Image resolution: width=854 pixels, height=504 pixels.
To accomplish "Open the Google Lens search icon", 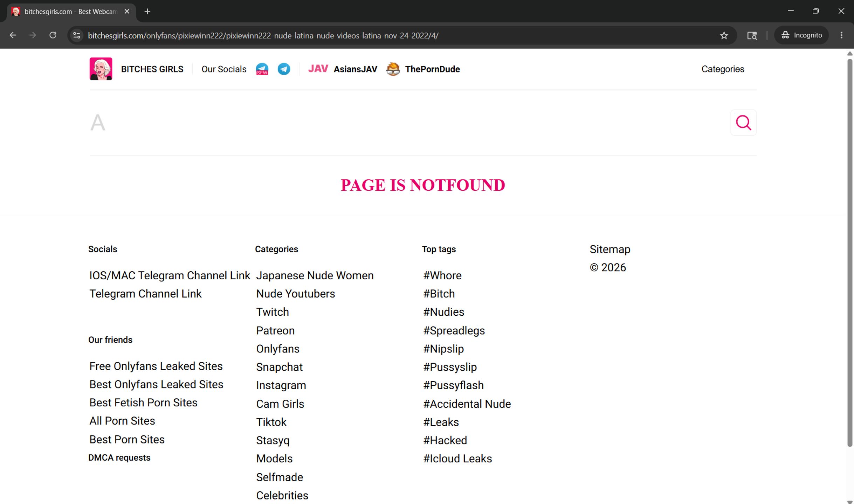I will click(x=752, y=35).
